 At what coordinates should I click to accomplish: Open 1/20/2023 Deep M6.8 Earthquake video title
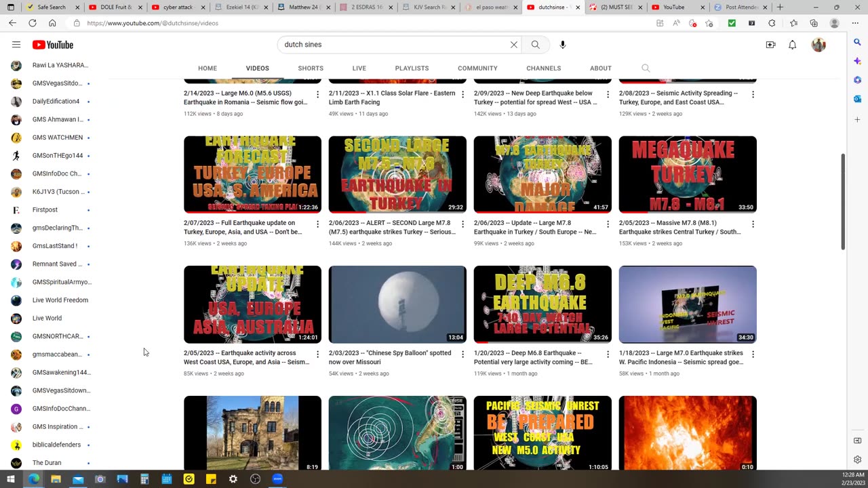point(534,357)
